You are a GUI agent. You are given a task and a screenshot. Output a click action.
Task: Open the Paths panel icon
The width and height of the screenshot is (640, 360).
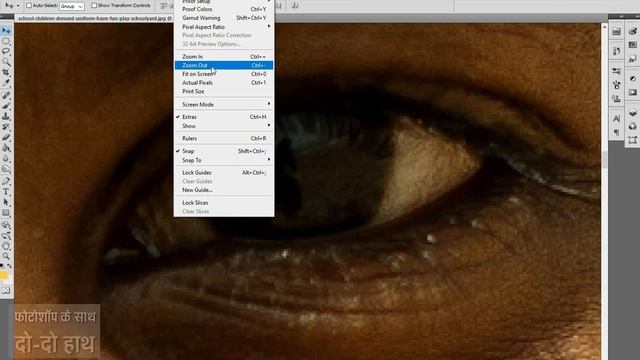click(633, 140)
